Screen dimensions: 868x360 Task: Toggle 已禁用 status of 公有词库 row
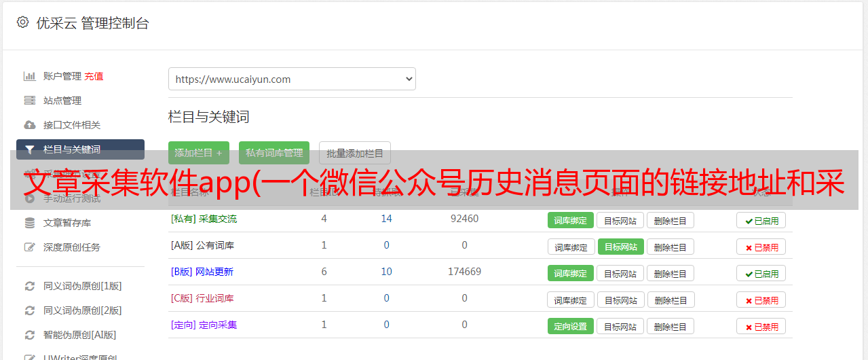(x=761, y=247)
